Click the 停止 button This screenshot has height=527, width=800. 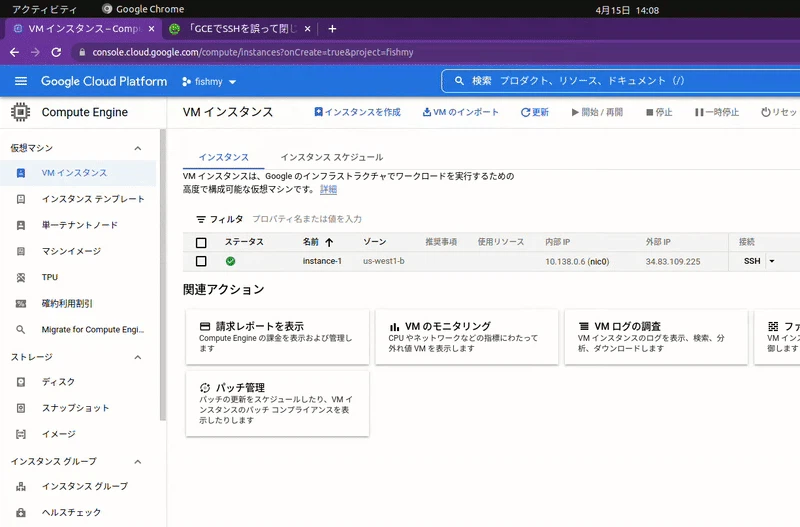659,112
